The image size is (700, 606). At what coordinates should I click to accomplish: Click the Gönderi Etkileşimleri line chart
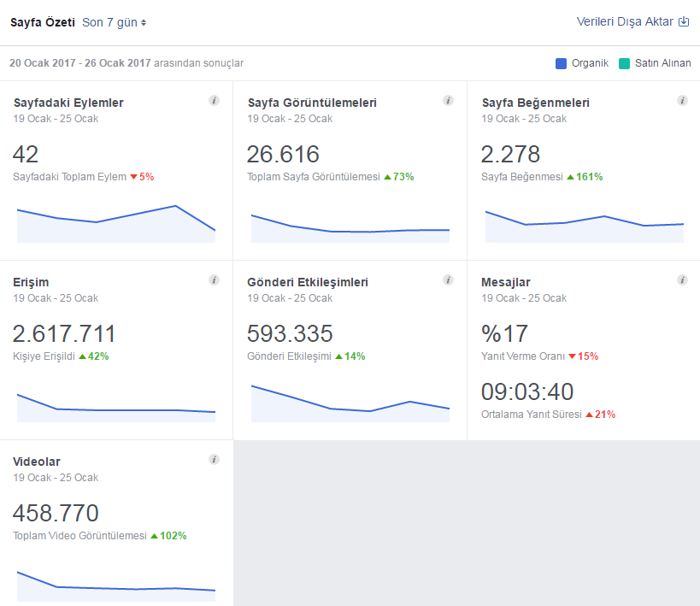point(350,403)
